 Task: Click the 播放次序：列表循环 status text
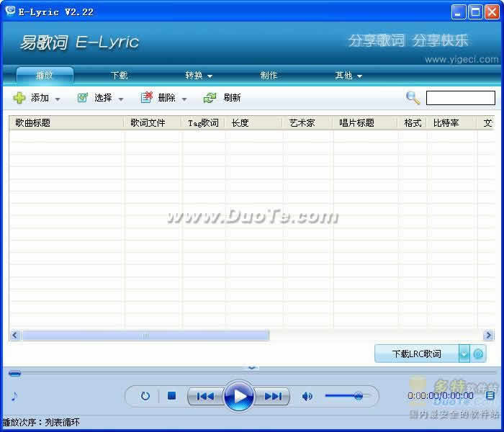[x=41, y=422]
